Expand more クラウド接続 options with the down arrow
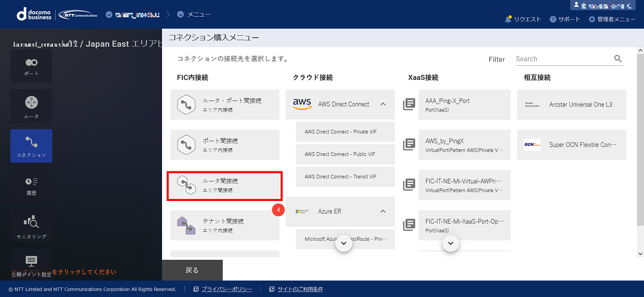 point(344,243)
